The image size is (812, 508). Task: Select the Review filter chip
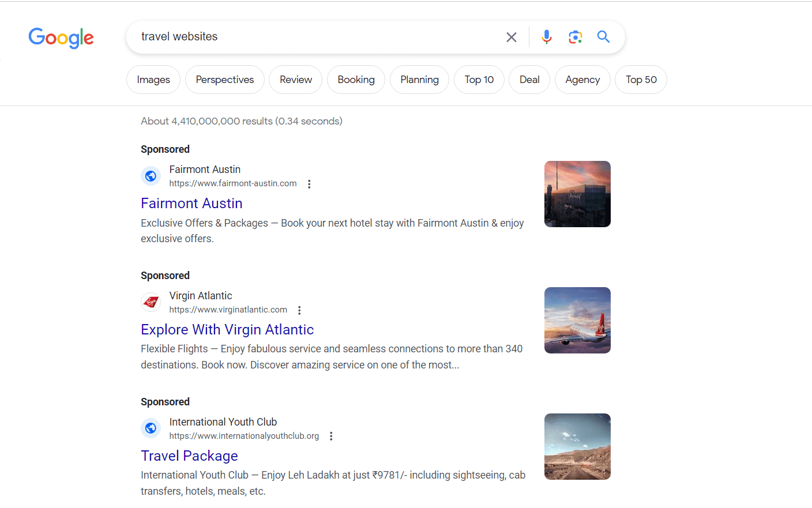click(x=296, y=80)
